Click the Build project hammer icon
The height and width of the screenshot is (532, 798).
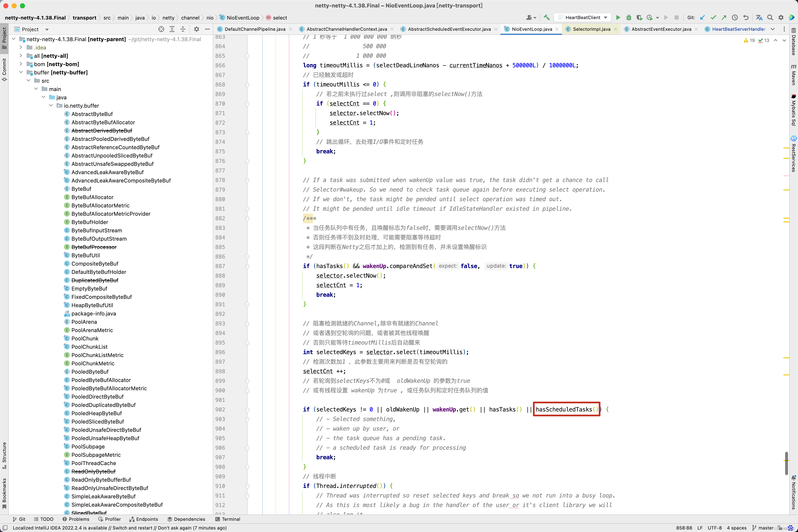(x=547, y=17)
